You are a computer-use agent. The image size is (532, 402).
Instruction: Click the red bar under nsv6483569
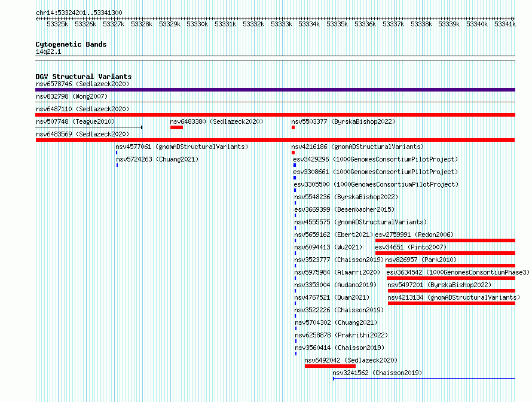pos(275,140)
